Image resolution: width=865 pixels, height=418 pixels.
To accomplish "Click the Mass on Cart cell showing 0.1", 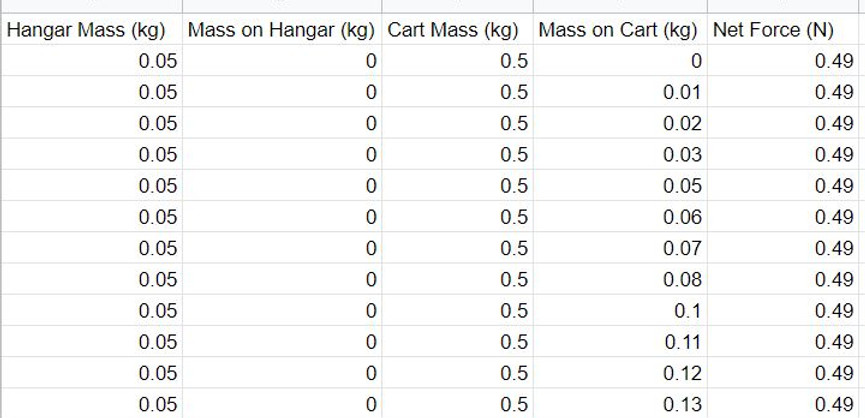I will [620, 310].
